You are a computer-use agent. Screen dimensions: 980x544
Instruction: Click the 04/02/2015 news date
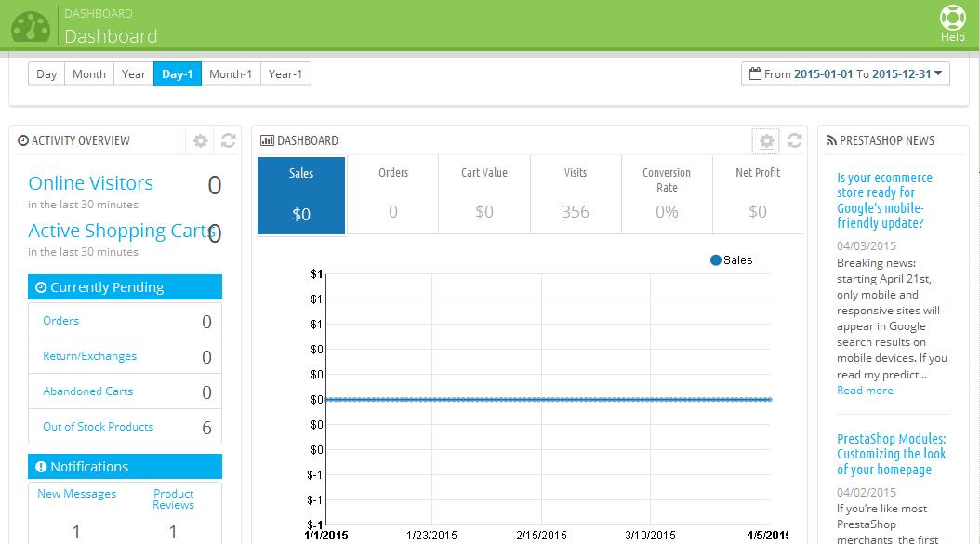(x=867, y=492)
